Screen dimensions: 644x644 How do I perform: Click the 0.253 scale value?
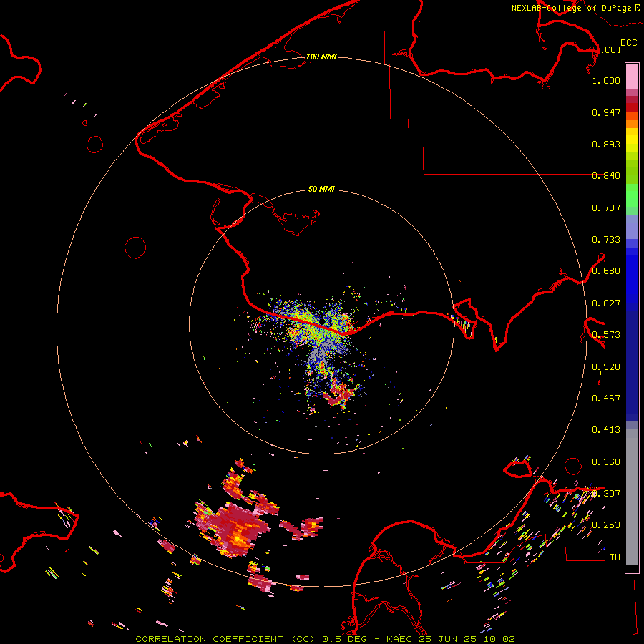click(x=606, y=525)
